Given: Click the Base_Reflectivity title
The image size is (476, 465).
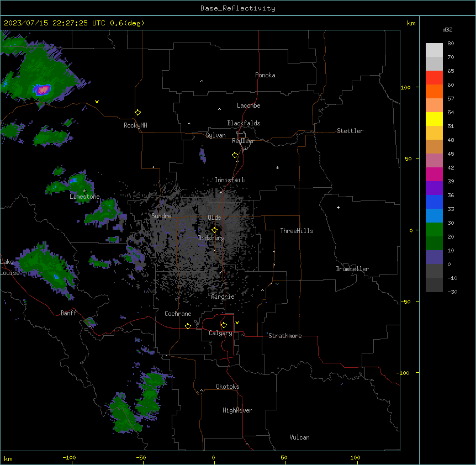Looking at the screenshot, I should point(238,8).
